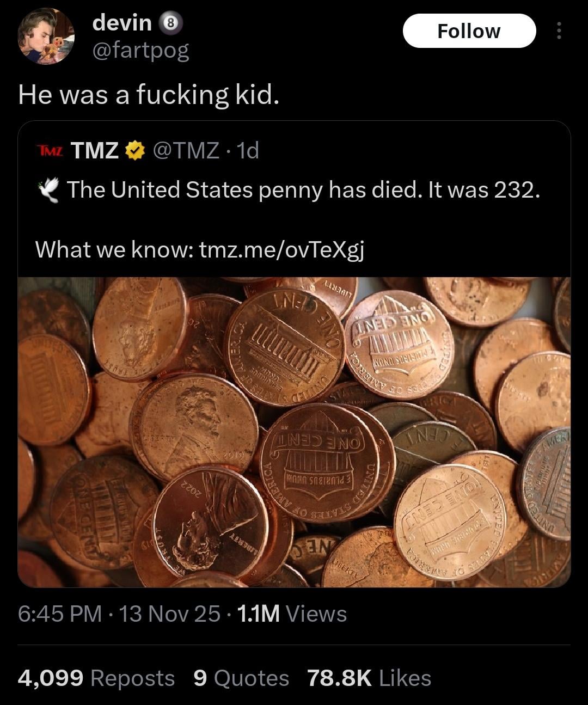Screen dimensions: 588x705
Task: Click the 8-ball badge beside devin
Action: (170, 24)
